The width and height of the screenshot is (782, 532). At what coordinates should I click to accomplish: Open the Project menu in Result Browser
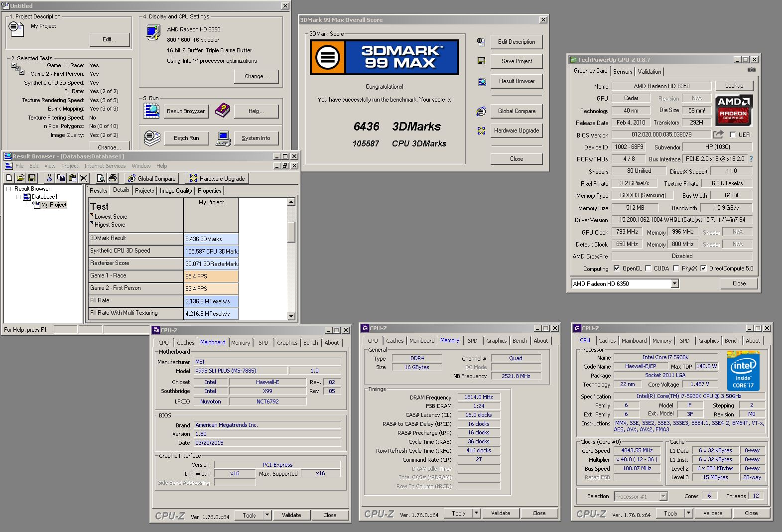70,166
